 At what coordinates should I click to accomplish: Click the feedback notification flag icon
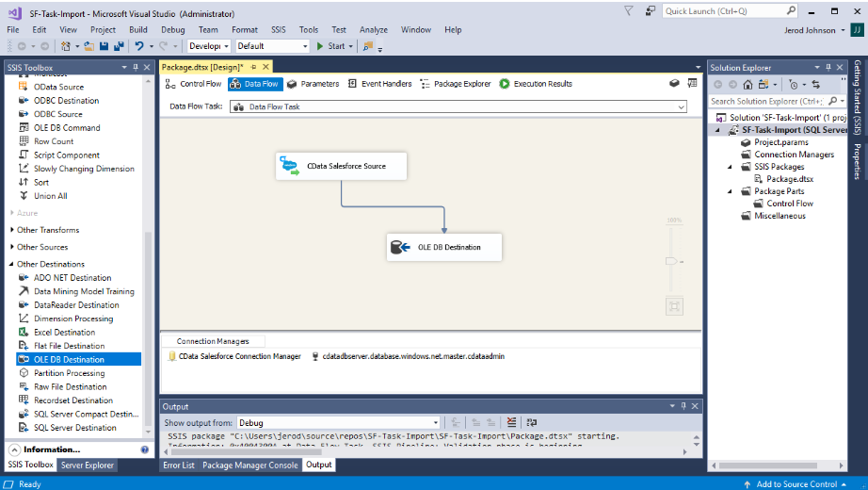tap(627, 11)
